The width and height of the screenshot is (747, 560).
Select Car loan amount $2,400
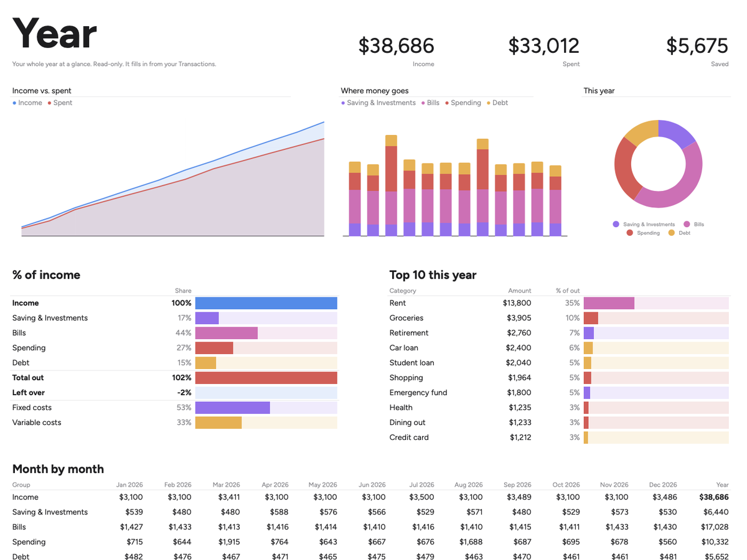[519, 348]
